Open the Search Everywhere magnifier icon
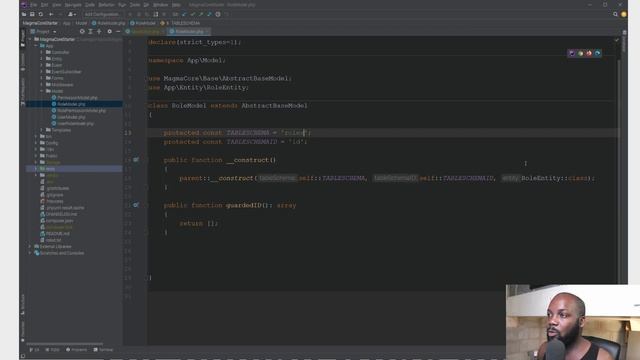640x360 pixels. [615, 14]
